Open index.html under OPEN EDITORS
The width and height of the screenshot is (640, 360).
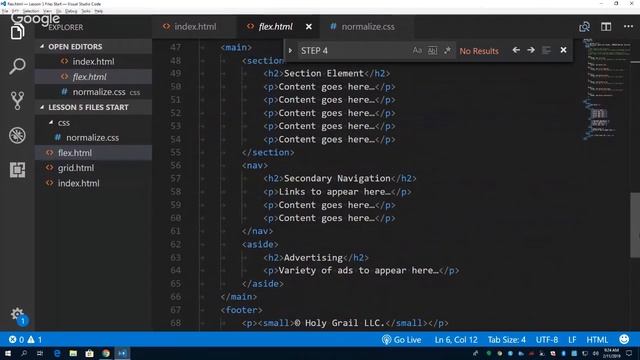tap(93, 62)
